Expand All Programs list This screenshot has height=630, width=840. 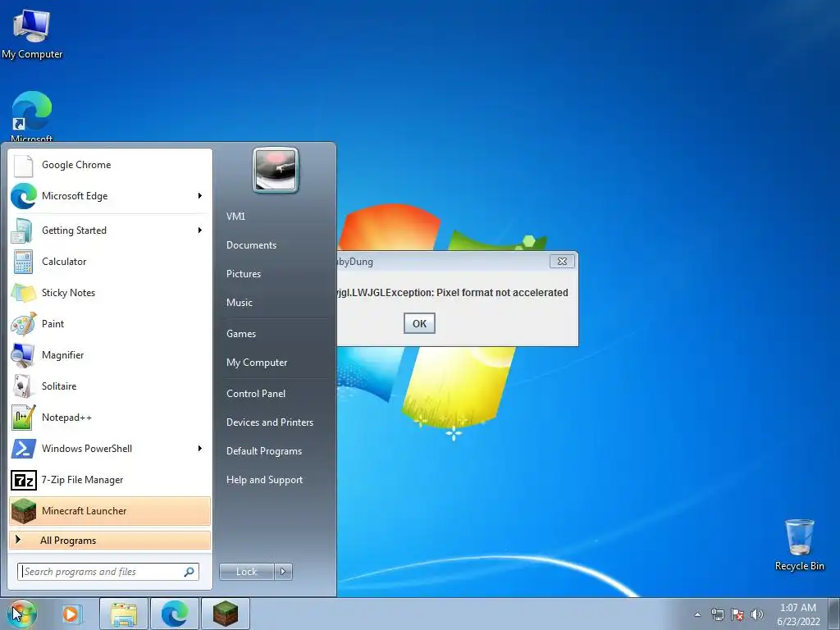110,541
